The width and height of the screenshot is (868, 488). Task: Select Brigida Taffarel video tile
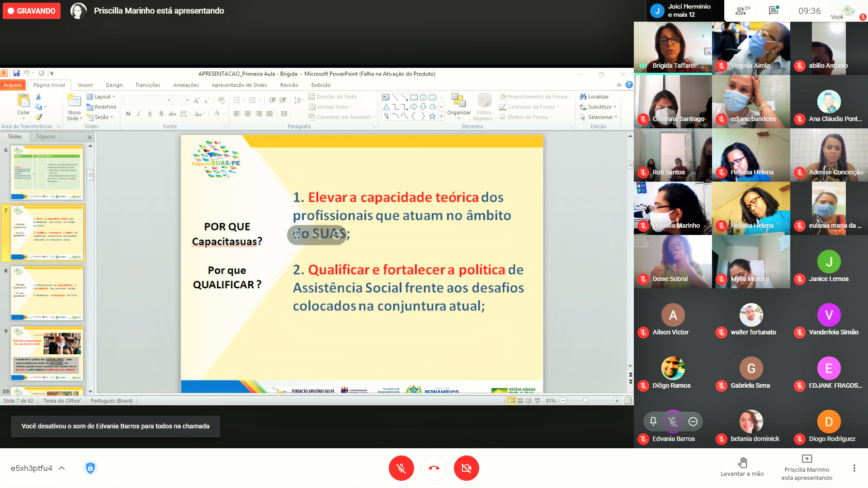click(672, 47)
